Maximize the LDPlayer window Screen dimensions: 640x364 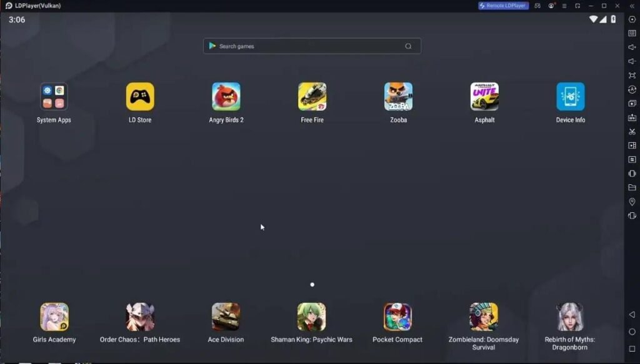[x=604, y=6]
